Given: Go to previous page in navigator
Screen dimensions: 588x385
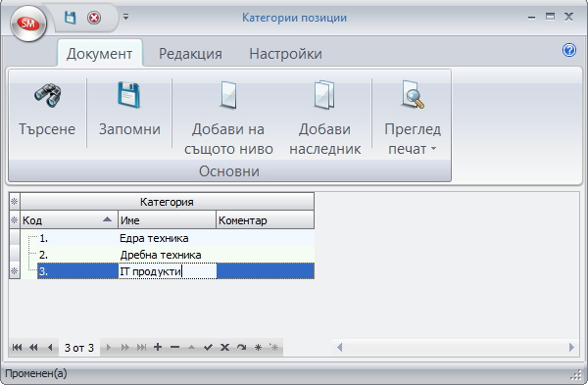Looking at the screenshot, I should (x=33, y=347).
